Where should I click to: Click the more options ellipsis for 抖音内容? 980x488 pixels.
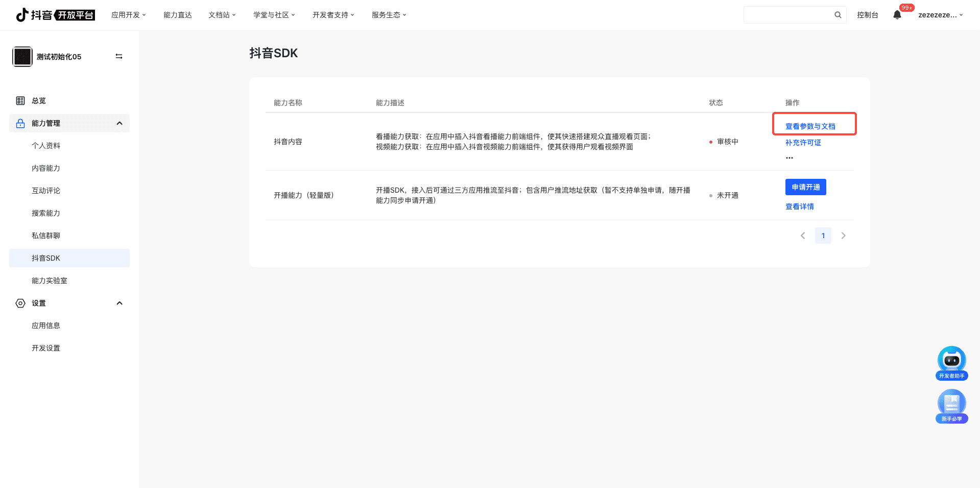pos(790,158)
